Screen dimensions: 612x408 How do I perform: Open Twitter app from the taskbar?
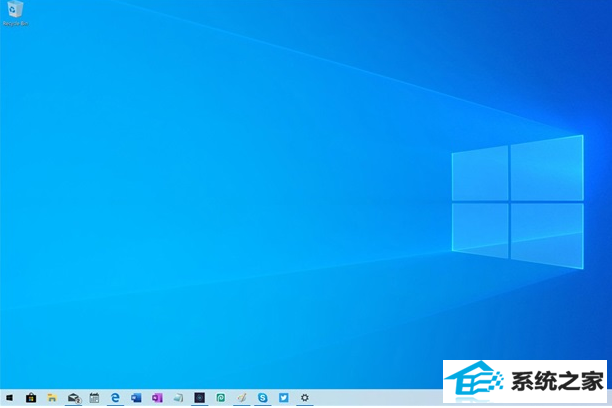pos(284,398)
